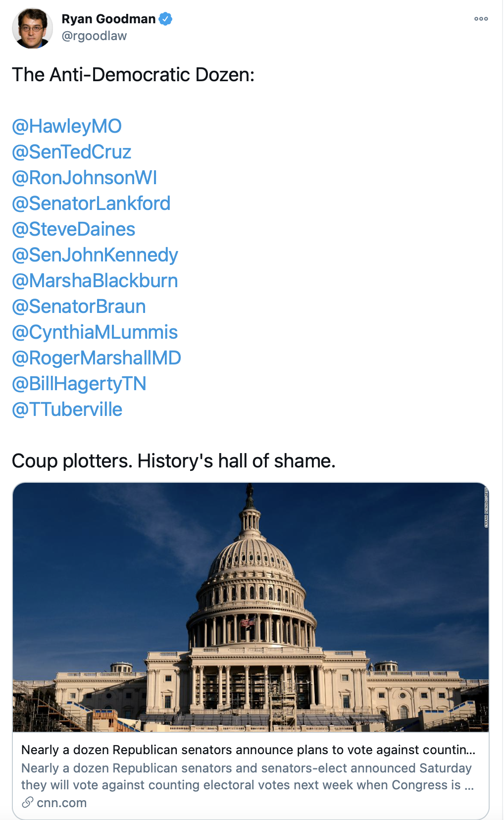Viewport: 504px width, 820px height.
Task: Open the Capitol building article image
Action: (x=251, y=607)
